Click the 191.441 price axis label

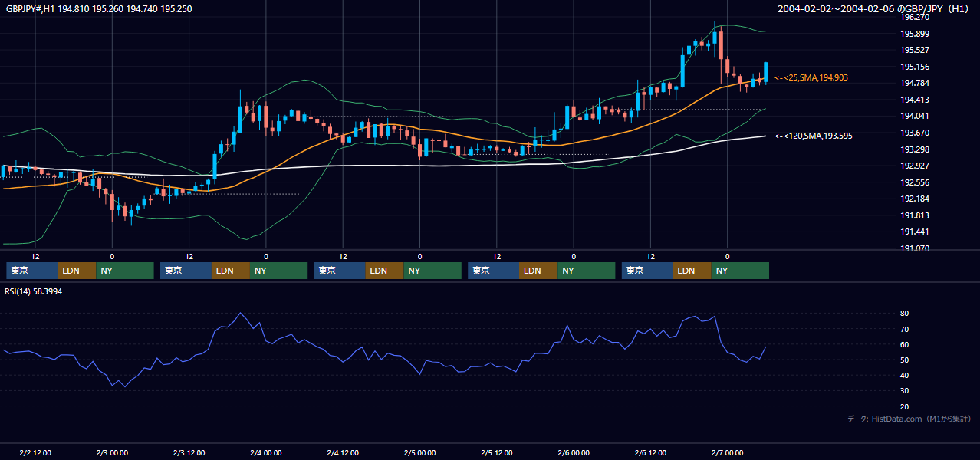915,232
